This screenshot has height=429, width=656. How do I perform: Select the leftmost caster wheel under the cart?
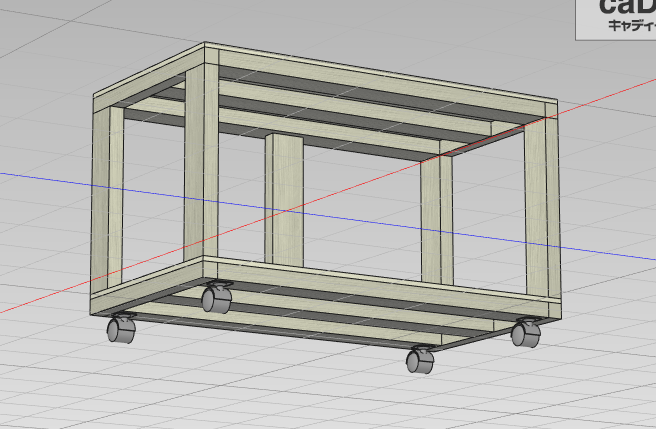(x=121, y=328)
